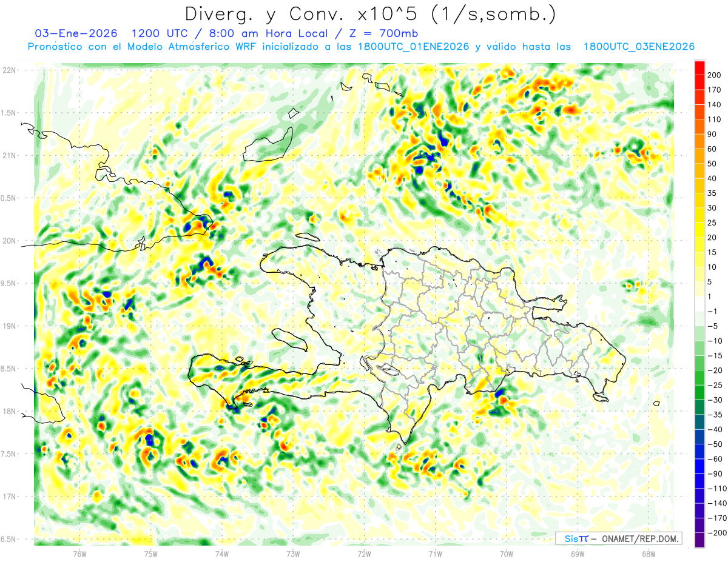Click the title "Diverg. y Conv. x10^5 (1/s,somb.)"
The width and height of the screenshot is (728, 562).
[370, 13]
